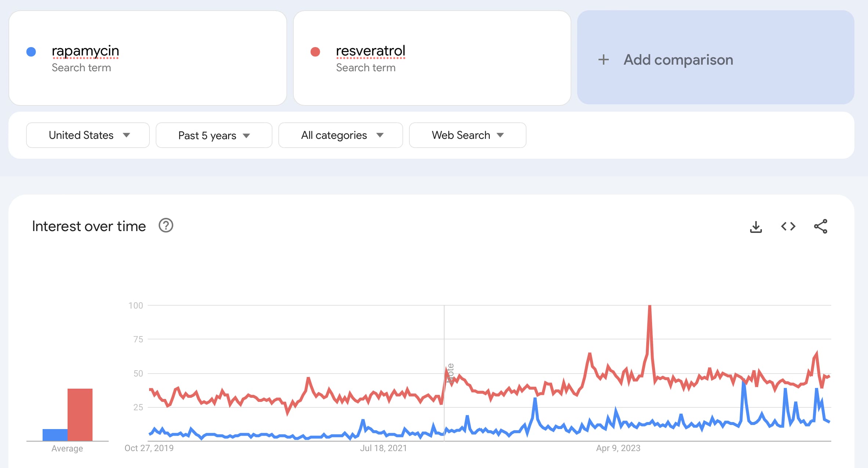
Task: Edit the rapamycin search term
Action: [x=85, y=51]
